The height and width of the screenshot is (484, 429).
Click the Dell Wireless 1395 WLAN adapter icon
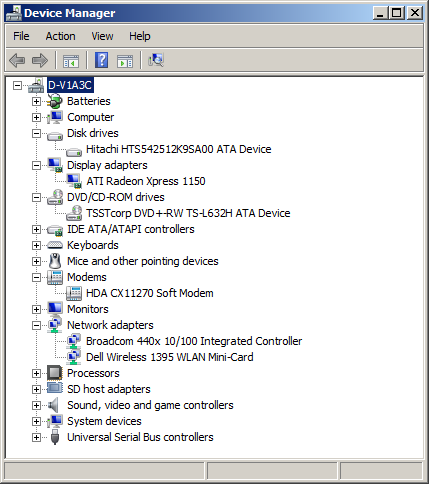(x=74, y=357)
